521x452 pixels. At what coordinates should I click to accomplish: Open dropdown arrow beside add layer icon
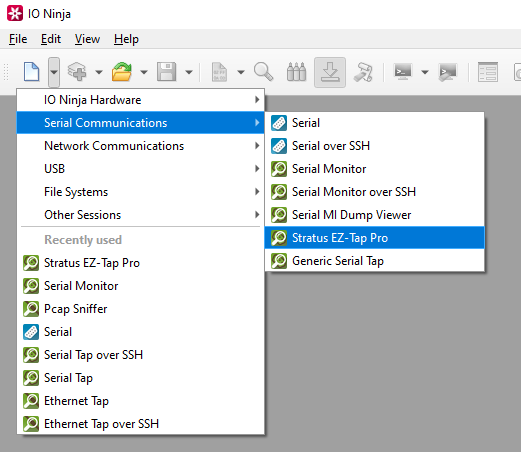(99, 72)
